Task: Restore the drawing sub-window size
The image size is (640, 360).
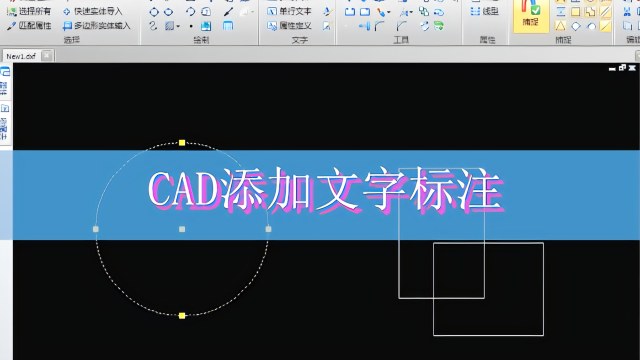Action: (622, 68)
